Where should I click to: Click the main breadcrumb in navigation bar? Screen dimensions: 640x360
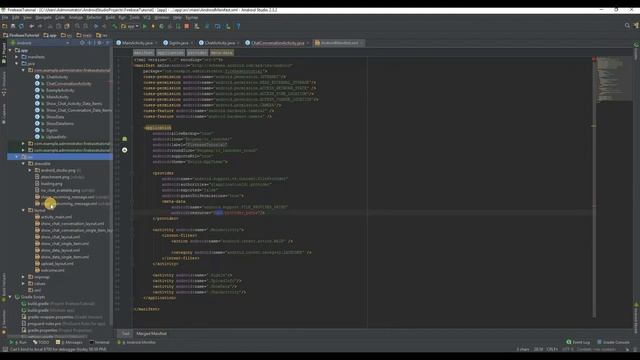pyautogui.click(x=84, y=35)
